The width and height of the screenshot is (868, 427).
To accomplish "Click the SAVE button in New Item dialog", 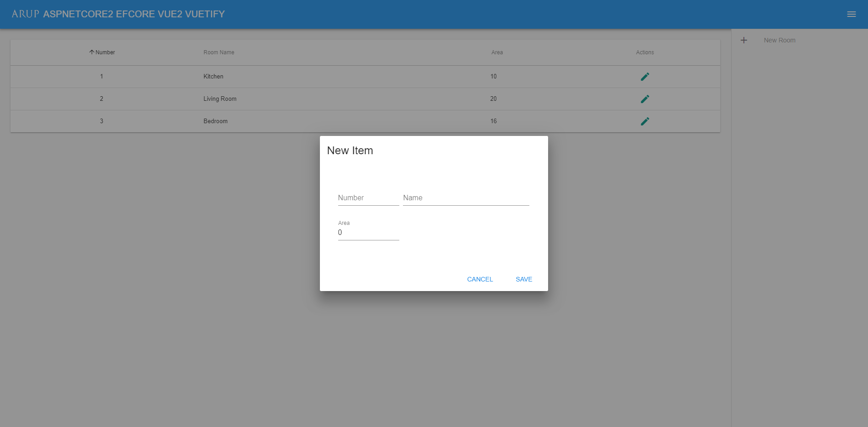I will tap(523, 279).
